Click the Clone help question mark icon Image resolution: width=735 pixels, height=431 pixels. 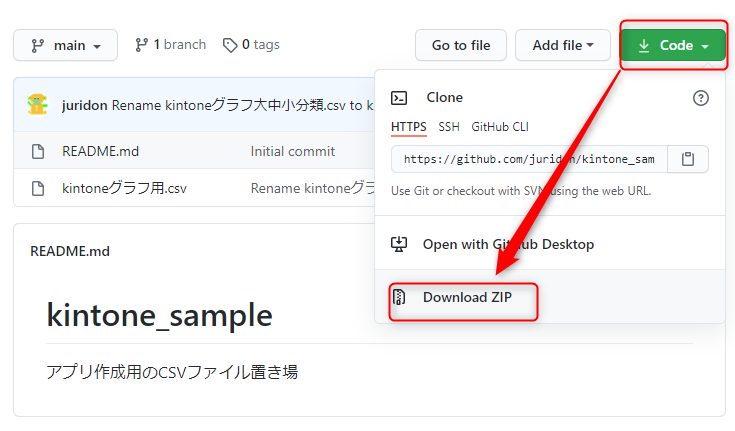[700, 98]
